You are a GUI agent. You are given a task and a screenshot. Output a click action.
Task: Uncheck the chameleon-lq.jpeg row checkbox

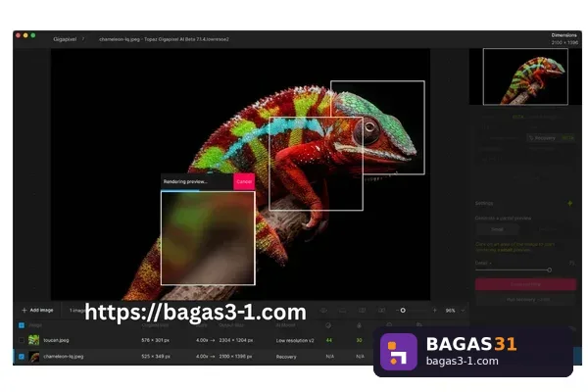coord(22,357)
